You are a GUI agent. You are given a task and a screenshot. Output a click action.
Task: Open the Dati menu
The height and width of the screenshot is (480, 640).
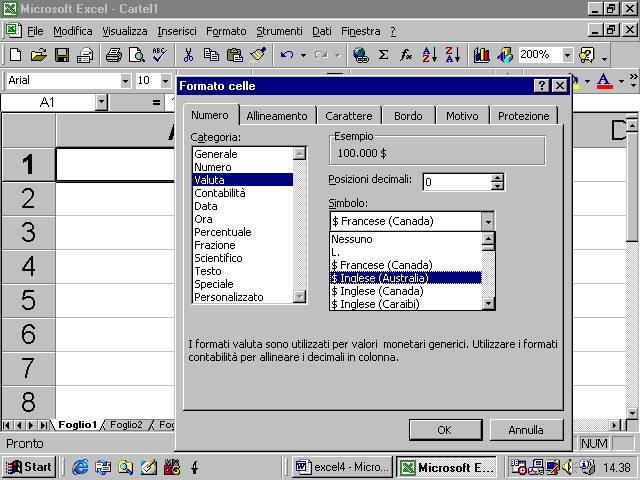tap(322, 31)
